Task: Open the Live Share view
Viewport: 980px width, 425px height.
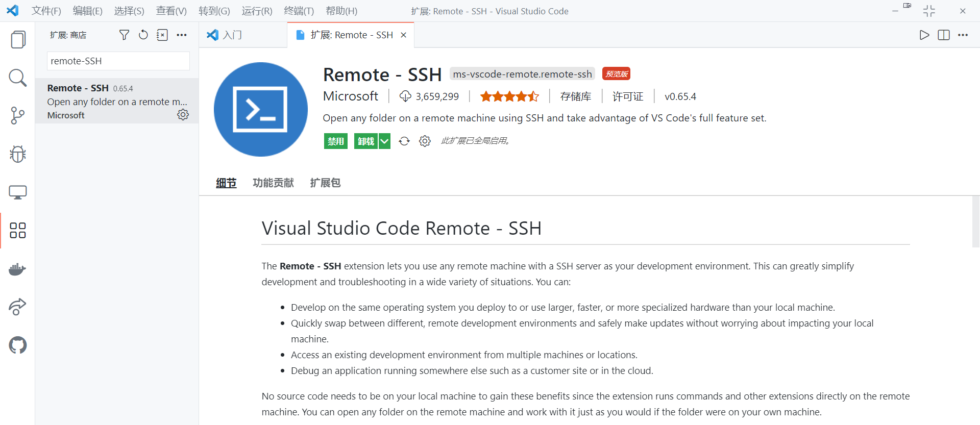Action: tap(18, 307)
